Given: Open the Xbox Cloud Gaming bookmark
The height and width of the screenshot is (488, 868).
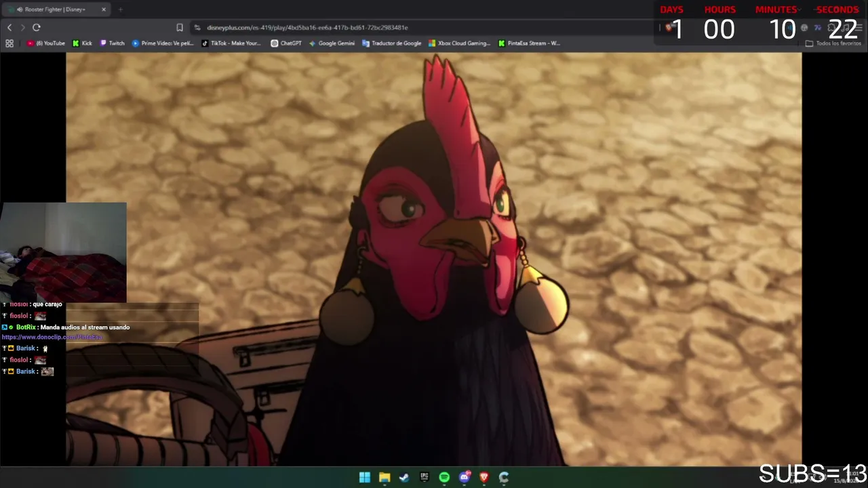Looking at the screenshot, I should click(459, 43).
